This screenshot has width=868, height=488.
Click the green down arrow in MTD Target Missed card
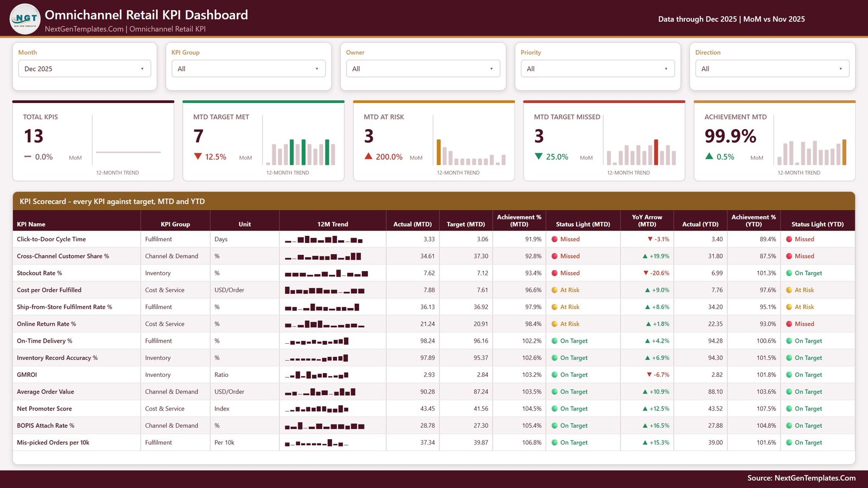(x=538, y=156)
